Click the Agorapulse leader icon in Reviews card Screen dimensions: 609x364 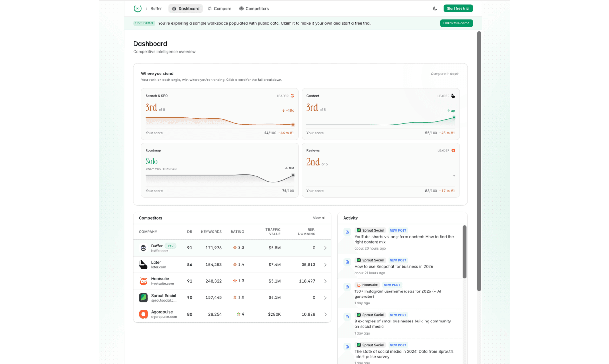coord(453,150)
